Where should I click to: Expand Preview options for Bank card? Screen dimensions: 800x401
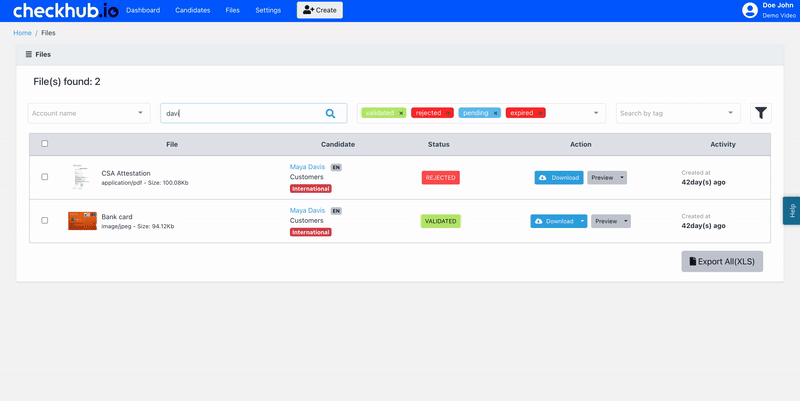coord(626,221)
